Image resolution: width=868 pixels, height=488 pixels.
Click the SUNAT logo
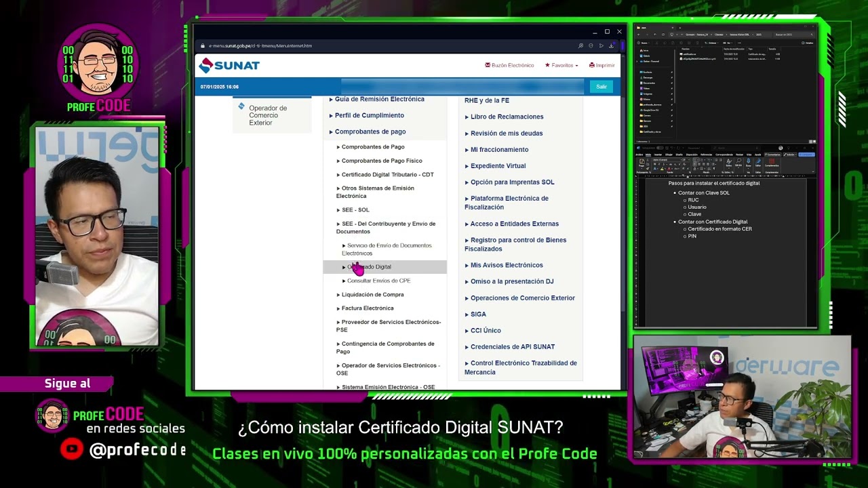[x=229, y=66]
